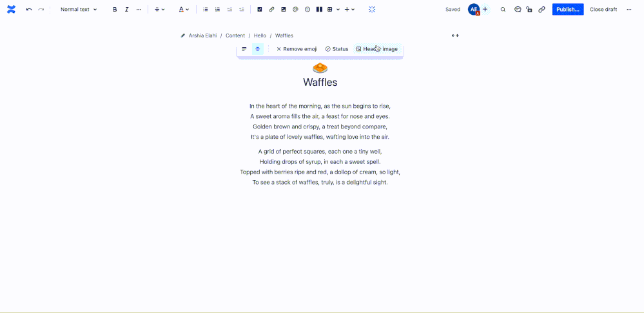Click line "In the heart of the morning"
The height and width of the screenshot is (313, 644).
320,106
